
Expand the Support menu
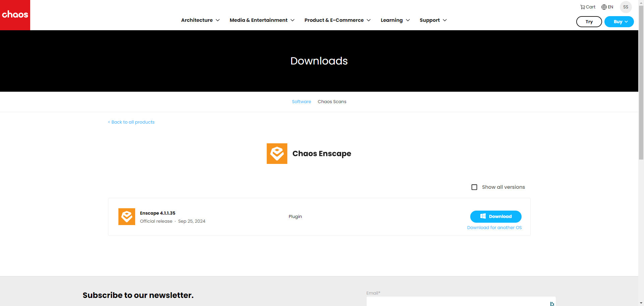pyautogui.click(x=433, y=20)
